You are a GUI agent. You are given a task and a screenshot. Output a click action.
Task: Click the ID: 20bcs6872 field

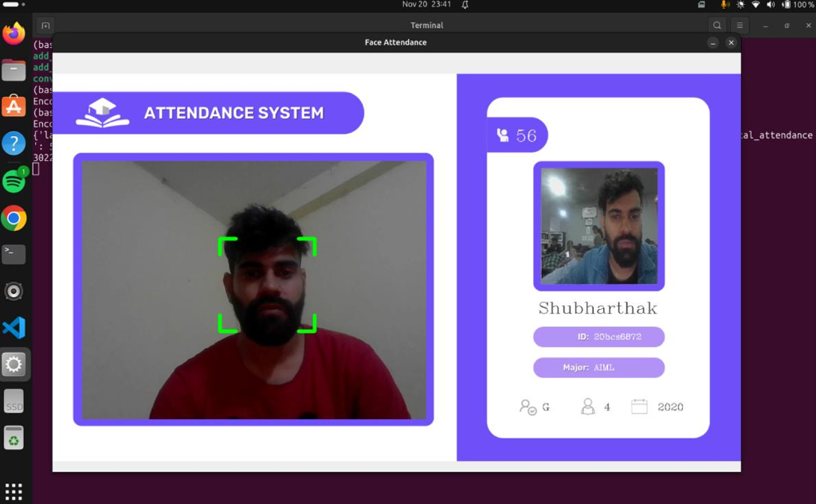pyautogui.click(x=599, y=337)
